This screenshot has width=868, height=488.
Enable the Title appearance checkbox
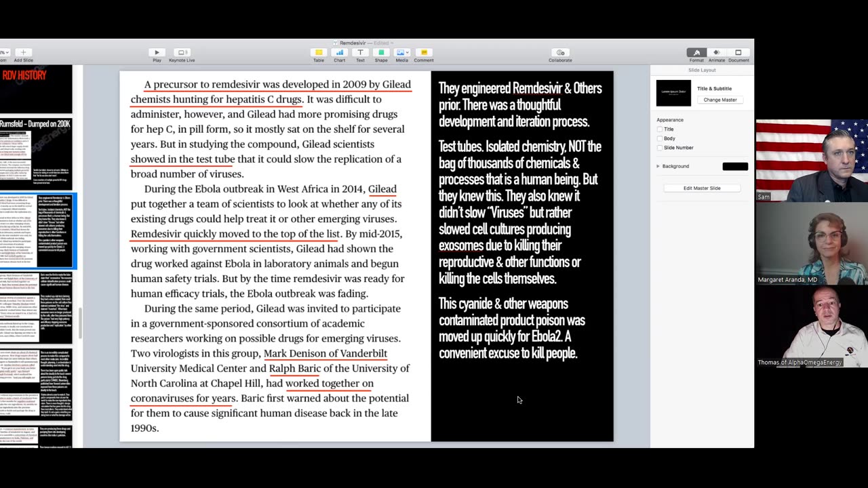[x=660, y=129]
